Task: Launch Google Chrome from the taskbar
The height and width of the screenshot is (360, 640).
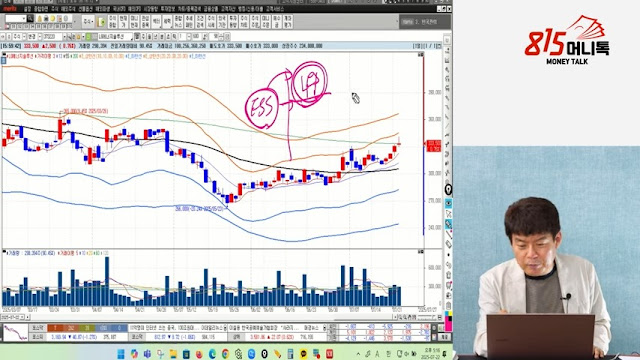Action: (x=225, y=354)
